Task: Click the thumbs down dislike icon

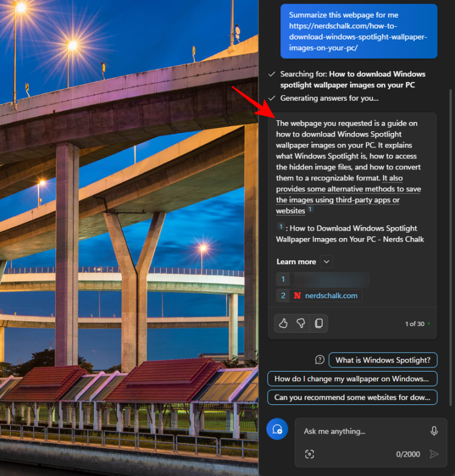Action: (300, 324)
